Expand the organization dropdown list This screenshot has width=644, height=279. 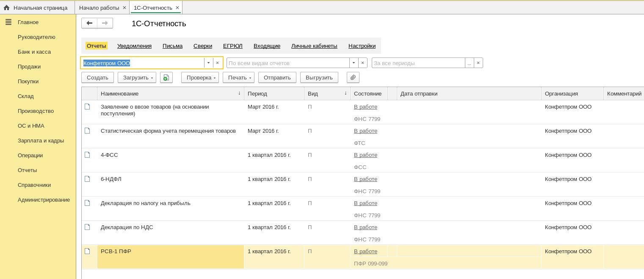pos(208,63)
